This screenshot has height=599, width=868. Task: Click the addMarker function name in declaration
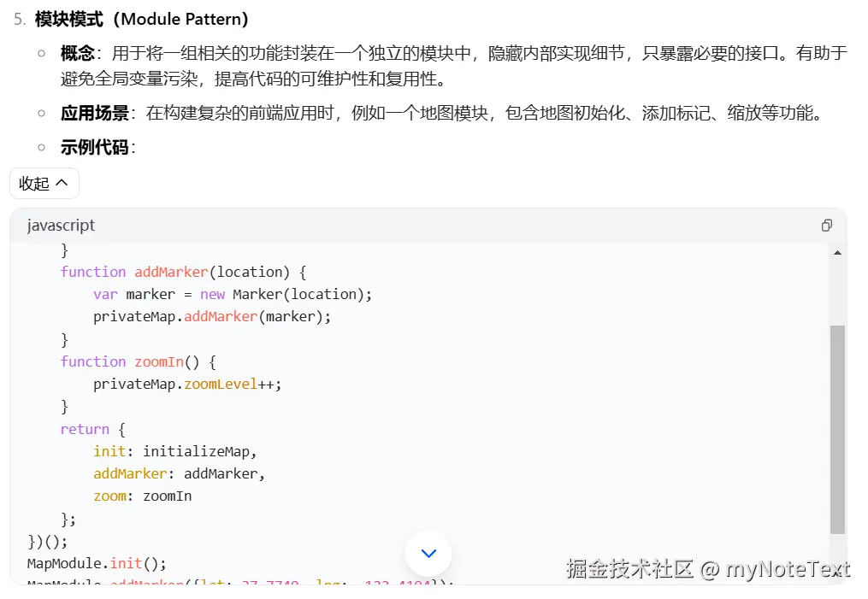pyautogui.click(x=171, y=272)
